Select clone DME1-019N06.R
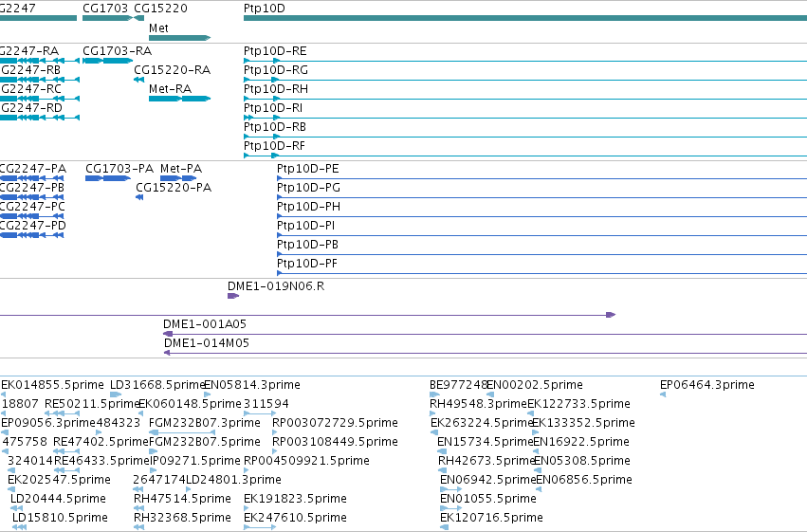The height and width of the screenshot is (532, 807). [x=276, y=286]
